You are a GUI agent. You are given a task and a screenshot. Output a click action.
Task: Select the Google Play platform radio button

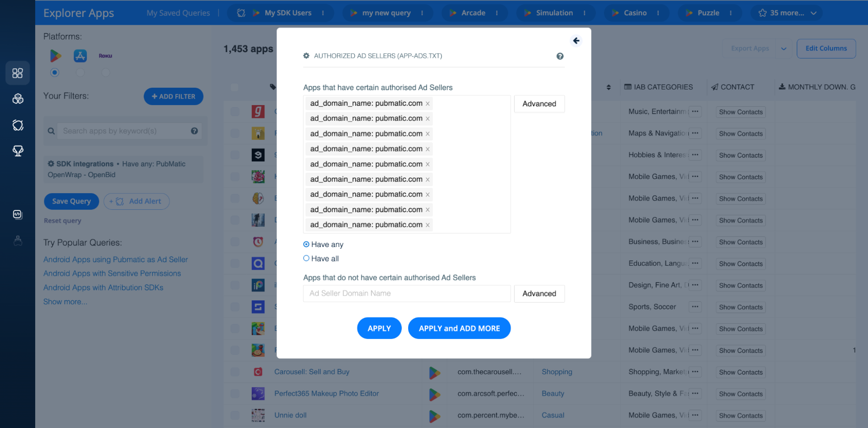[55, 72]
